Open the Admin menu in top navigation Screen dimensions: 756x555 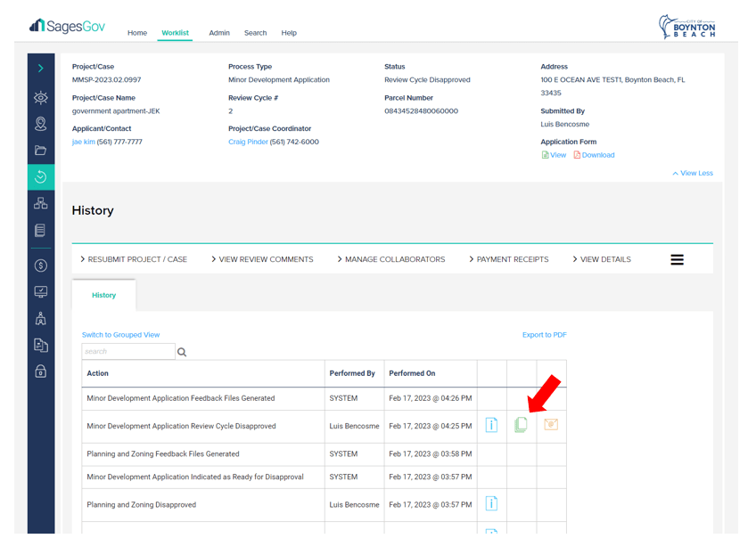(219, 33)
